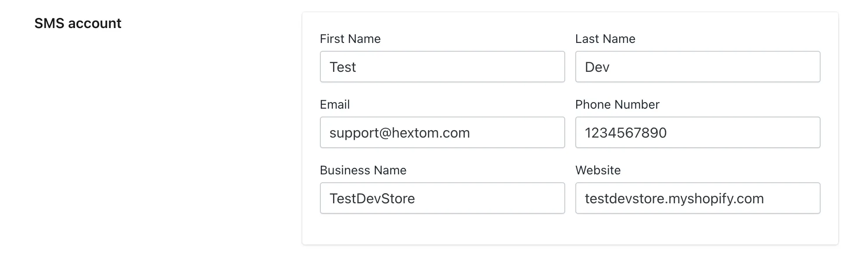Click the testdevstore.myshopify.com value
This screenshot has width=868, height=255.
click(x=674, y=198)
